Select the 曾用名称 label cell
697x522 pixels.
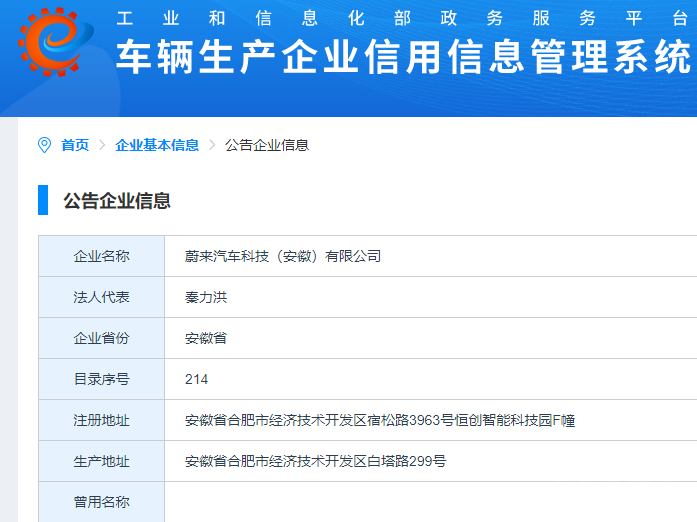101,502
